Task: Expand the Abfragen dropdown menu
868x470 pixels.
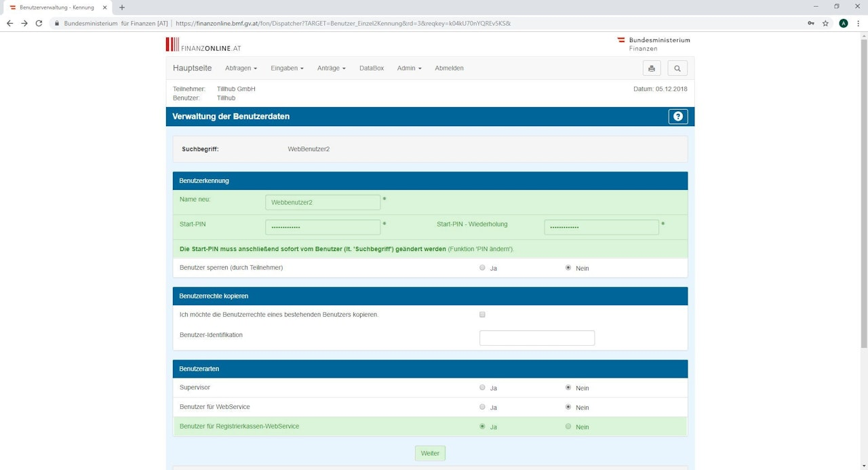Action: pyautogui.click(x=241, y=68)
